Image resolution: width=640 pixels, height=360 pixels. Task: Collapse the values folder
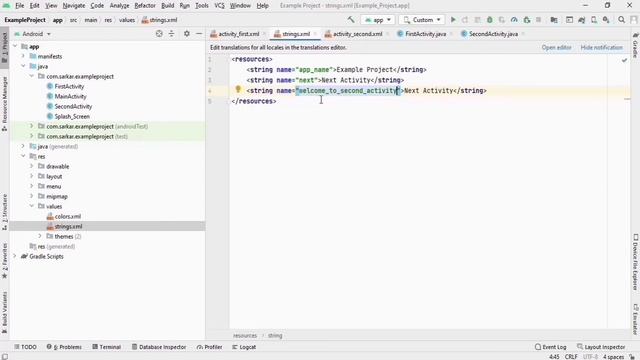31,206
